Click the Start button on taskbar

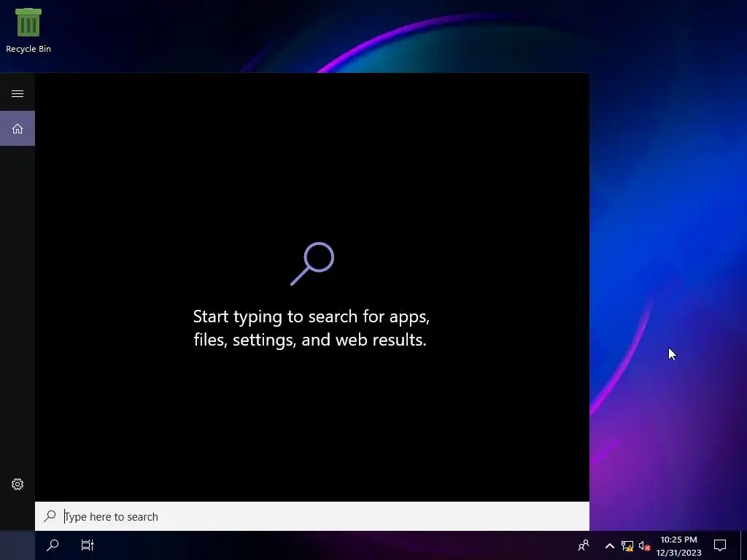(18, 545)
